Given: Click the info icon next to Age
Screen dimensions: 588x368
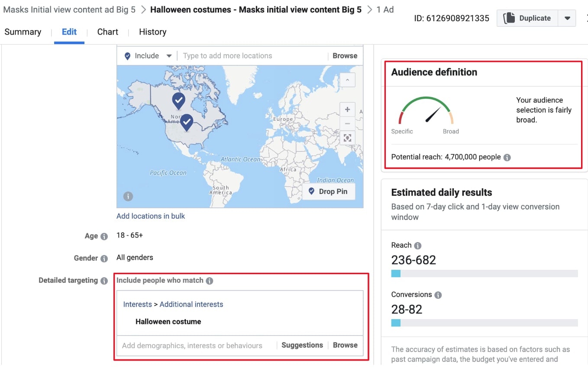Looking at the screenshot, I should click(104, 236).
